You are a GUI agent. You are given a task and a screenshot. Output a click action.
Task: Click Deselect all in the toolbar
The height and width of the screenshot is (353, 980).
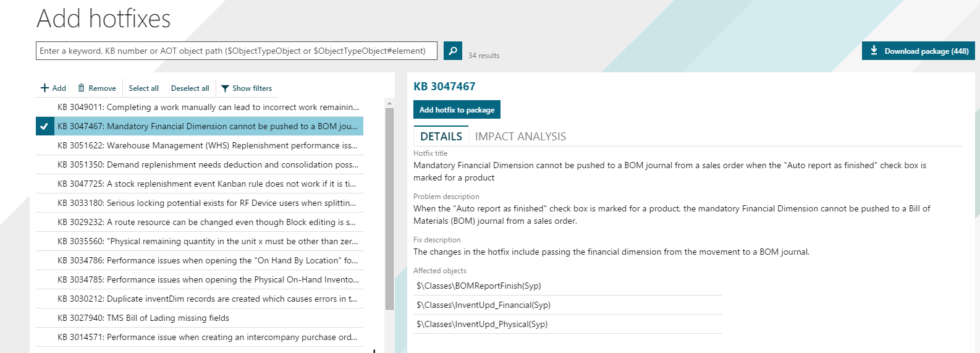click(190, 88)
